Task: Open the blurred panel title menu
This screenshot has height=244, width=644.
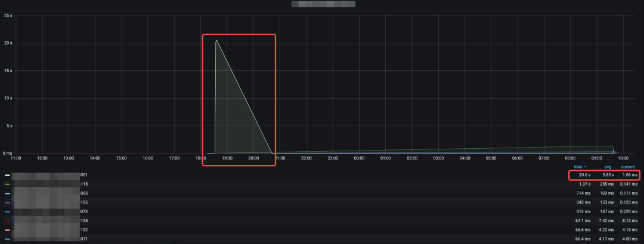Action: 323,4
